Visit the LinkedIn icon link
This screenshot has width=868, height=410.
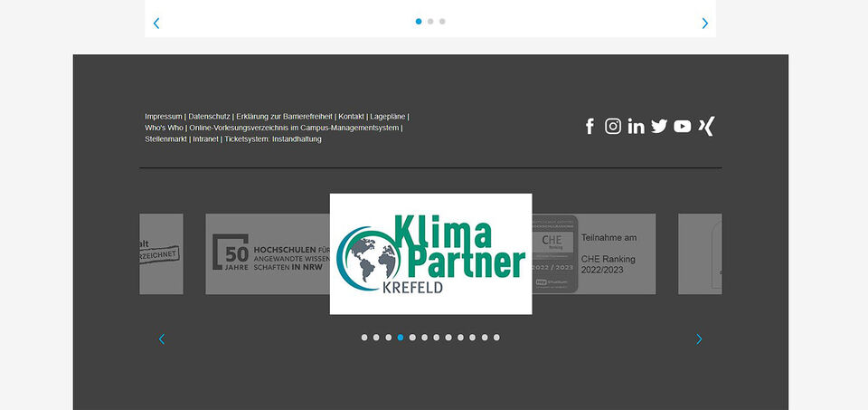[636, 127]
